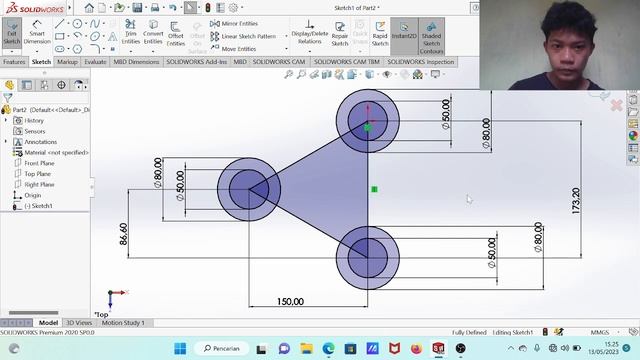Click the Mirror Entities button

click(x=234, y=24)
